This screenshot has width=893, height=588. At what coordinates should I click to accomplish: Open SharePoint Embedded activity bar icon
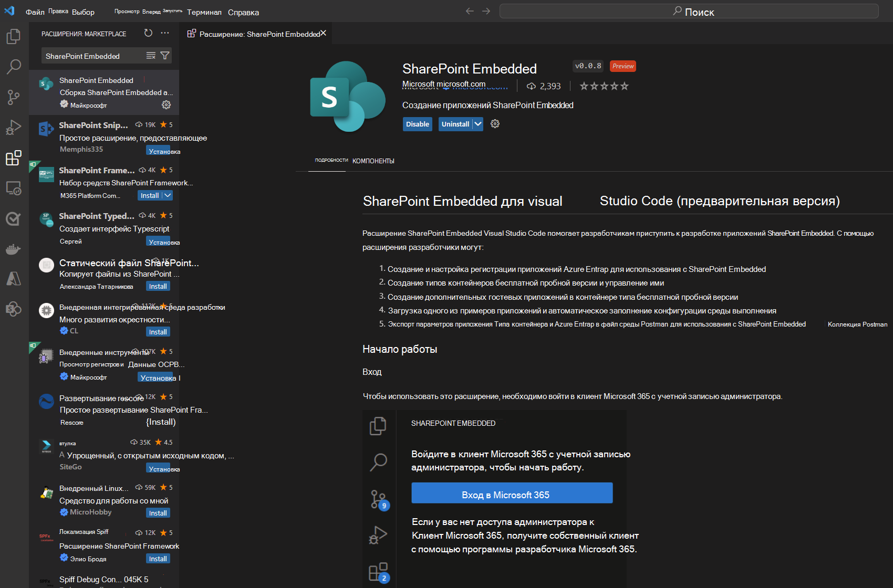click(x=14, y=309)
